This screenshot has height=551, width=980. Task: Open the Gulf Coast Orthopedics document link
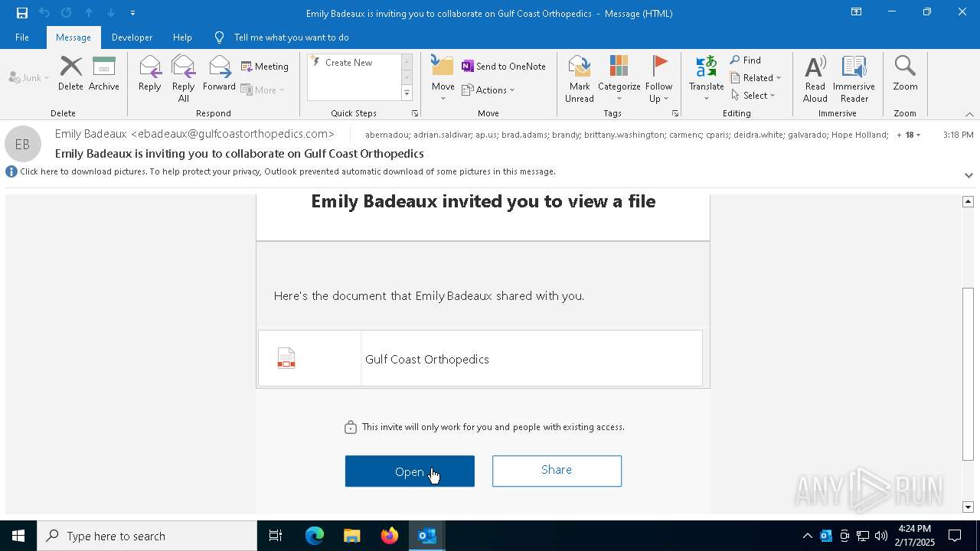coord(427,359)
